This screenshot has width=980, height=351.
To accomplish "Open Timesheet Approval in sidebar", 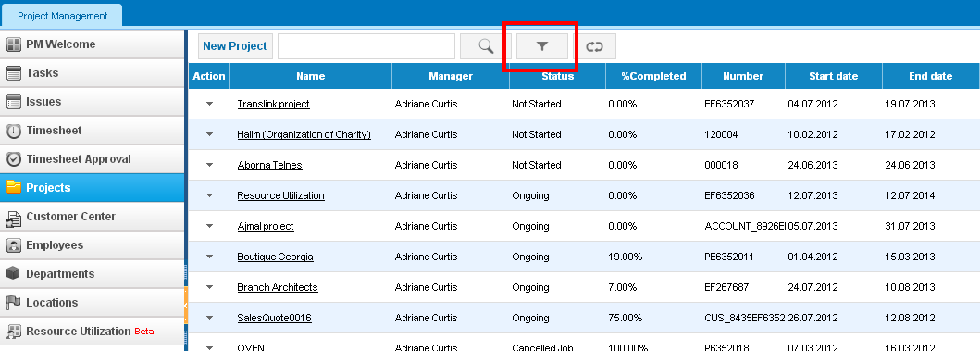I will [92, 159].
